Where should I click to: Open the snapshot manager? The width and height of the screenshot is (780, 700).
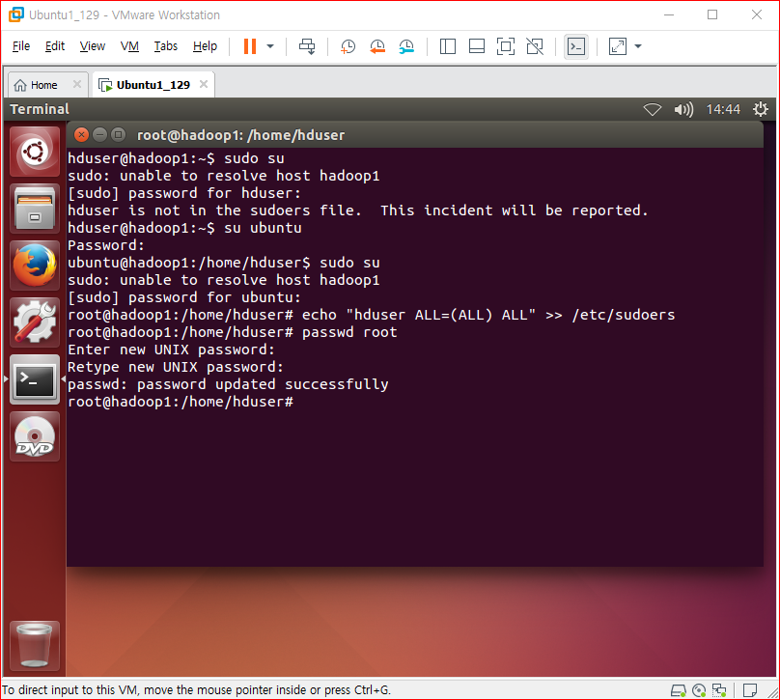coord(406,46)
